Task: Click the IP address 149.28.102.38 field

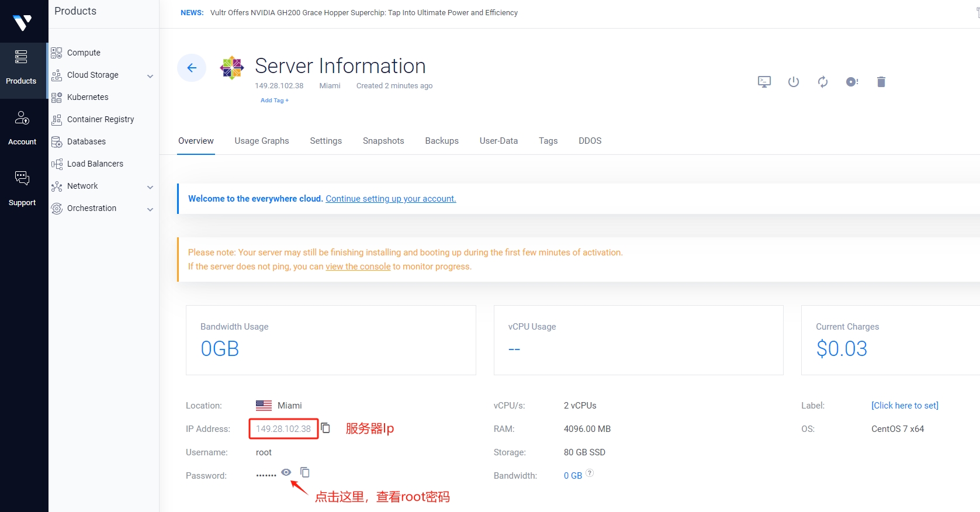Action: [x=283, y=429]
